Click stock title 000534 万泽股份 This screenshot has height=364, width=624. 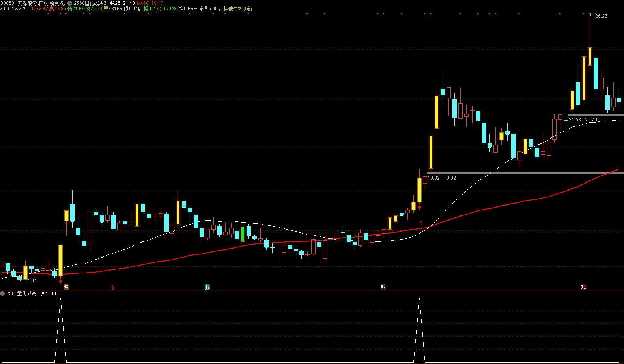point(33,3)
